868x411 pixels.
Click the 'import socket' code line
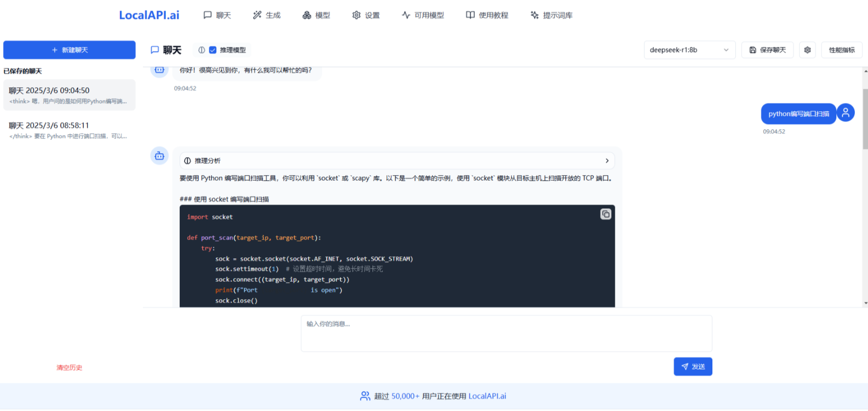(210, 217)
